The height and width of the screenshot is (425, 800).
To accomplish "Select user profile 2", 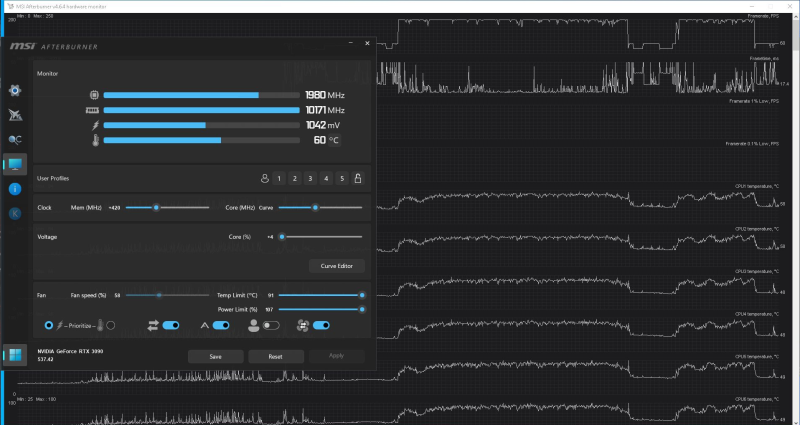I will [x=294, y=179].
